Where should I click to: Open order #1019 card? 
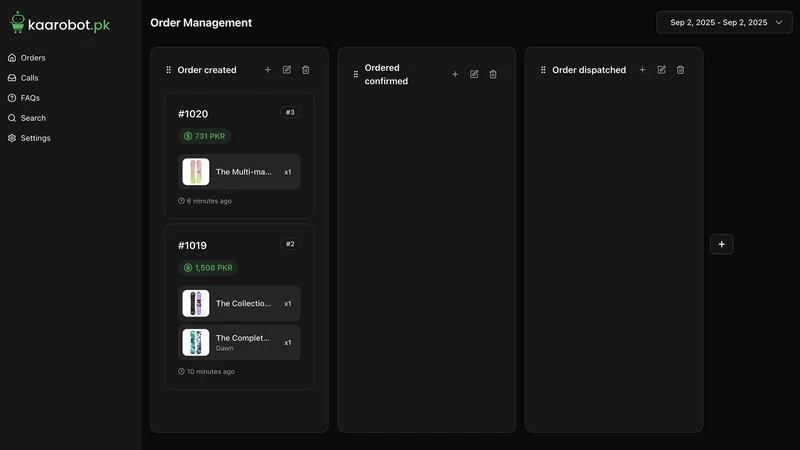coord(239,307)
